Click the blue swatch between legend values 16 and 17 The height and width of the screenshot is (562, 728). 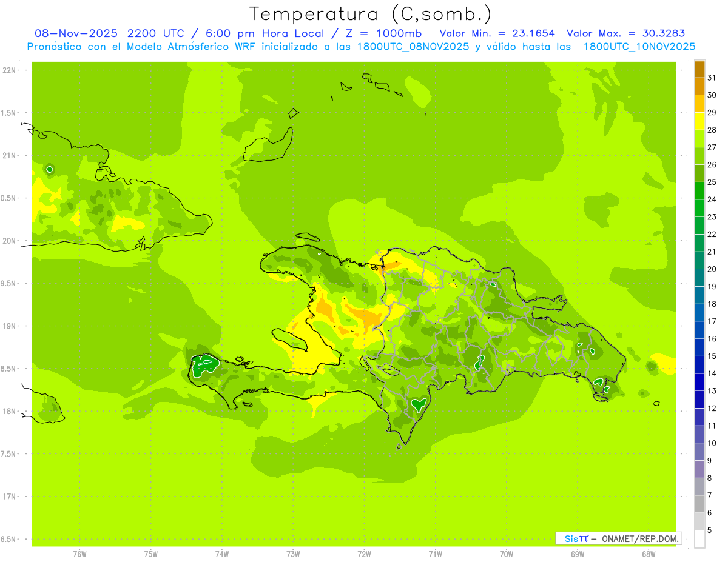[699, 330]
